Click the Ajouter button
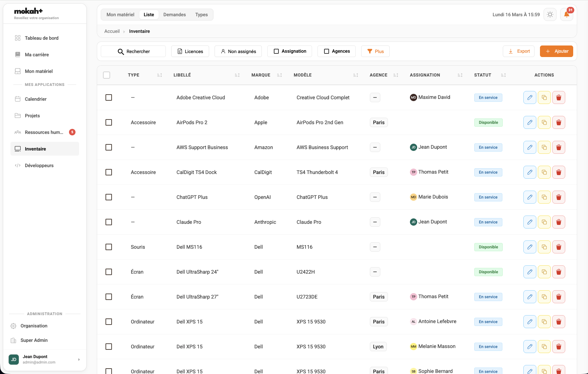Image resolution: width=588 pixels, height=374 pixels. pyautogui.click(x=556, y=51)
